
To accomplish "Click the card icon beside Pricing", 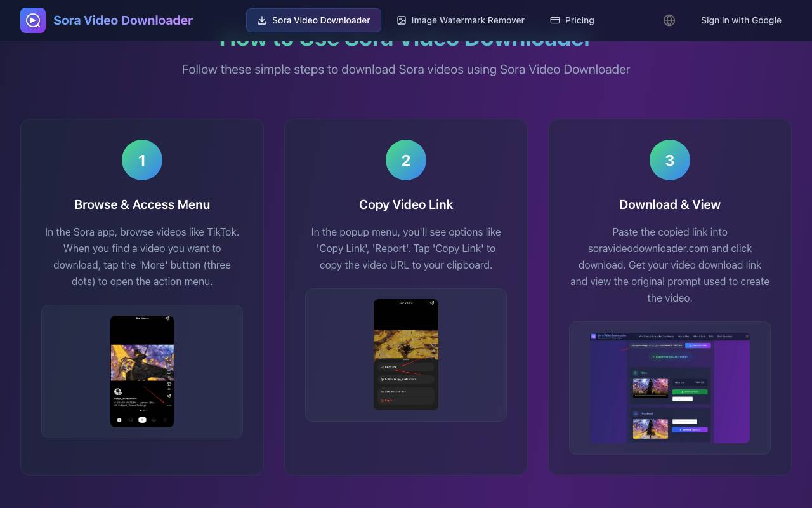I will tap(555, 20).
